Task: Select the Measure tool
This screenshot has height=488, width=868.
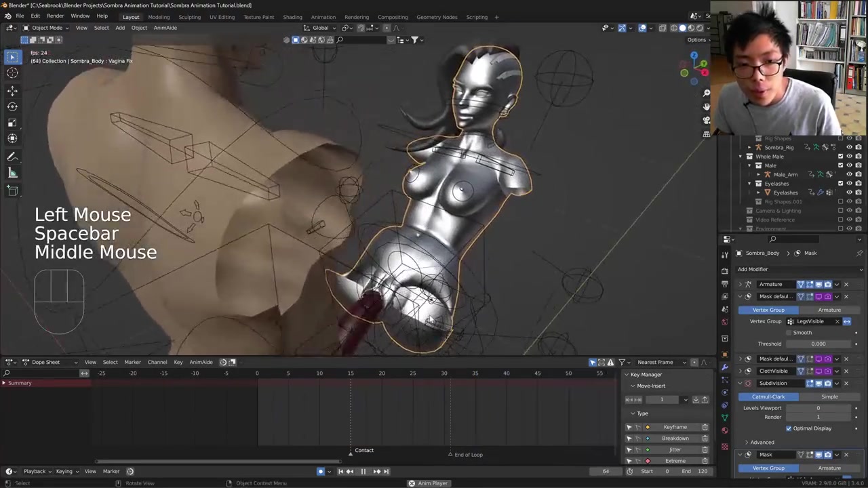Action: (x=12, y=173)
